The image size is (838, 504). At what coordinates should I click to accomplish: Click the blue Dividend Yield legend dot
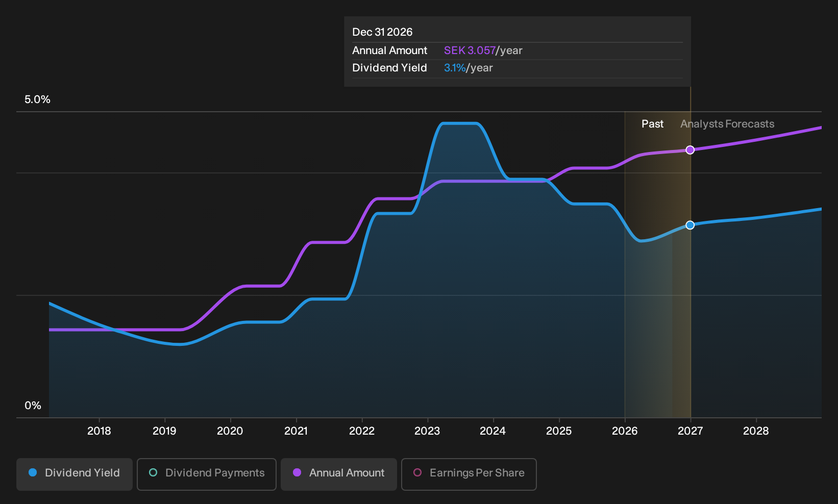tap(33, 472)
